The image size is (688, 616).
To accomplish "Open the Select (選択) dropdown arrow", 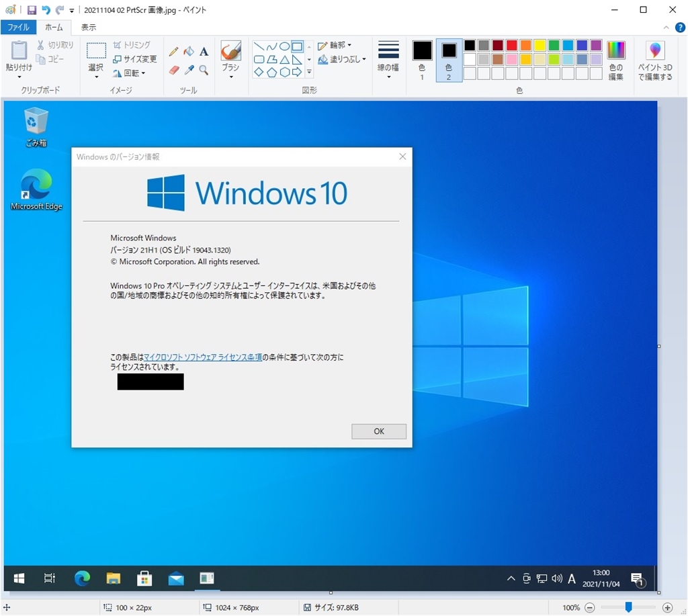I will (x=96, y=77).
